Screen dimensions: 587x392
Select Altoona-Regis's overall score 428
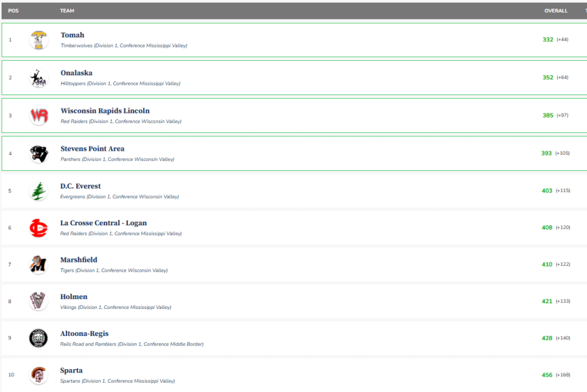click(x=547, y=338)
